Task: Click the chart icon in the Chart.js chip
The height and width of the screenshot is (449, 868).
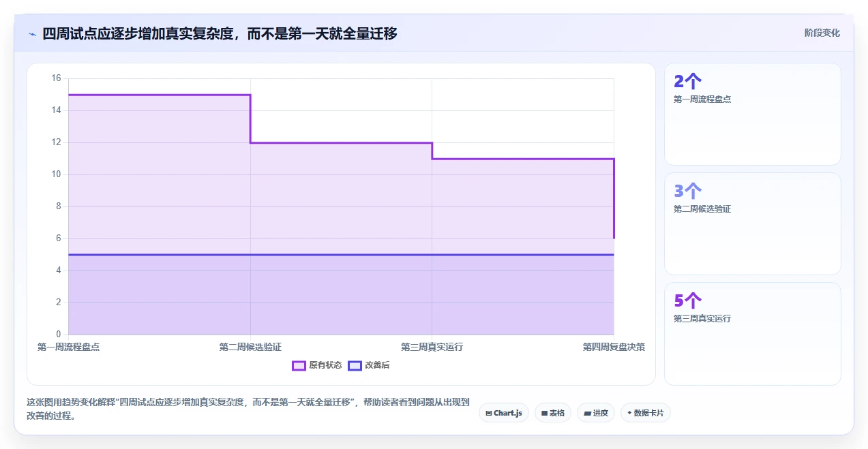Action: coord(489,414)
